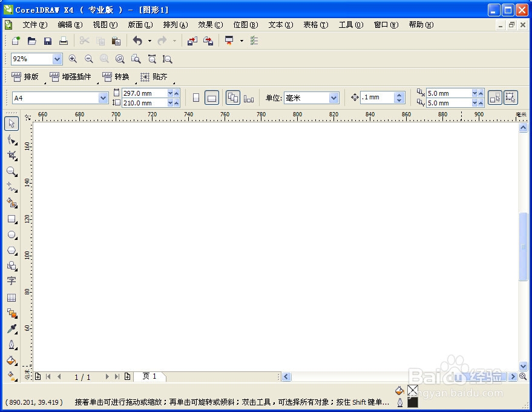
Task: Open the 效果(C) menu
Action: (x=211, y=25)
